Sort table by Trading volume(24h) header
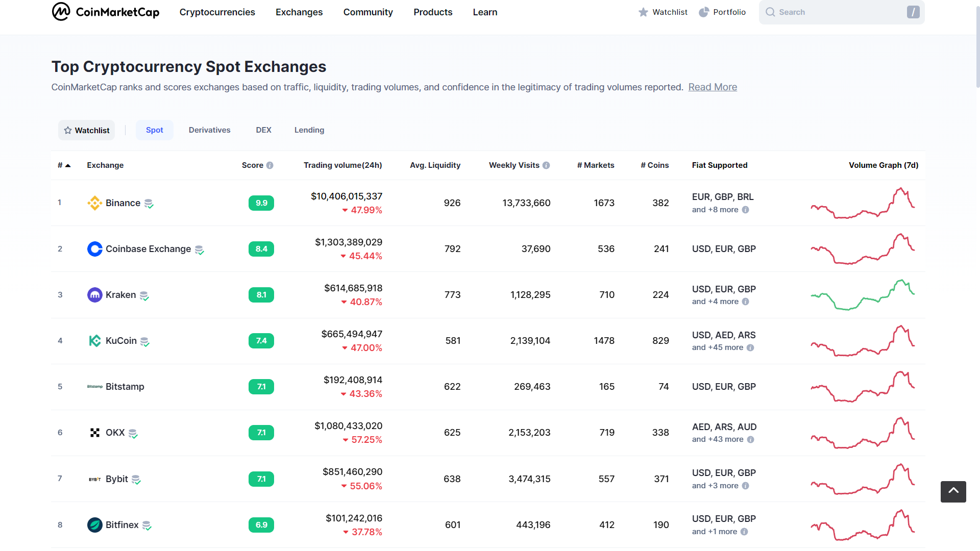The height and width of the screenshot is (551, 980). point(342,165)
